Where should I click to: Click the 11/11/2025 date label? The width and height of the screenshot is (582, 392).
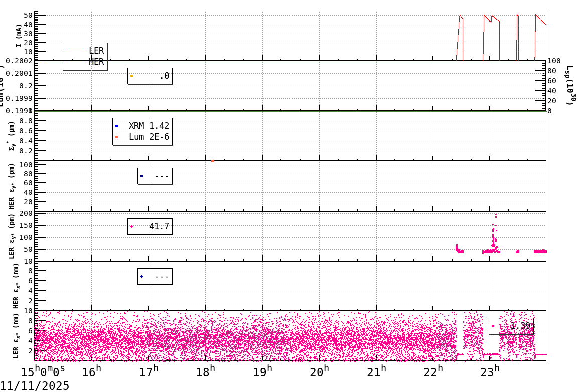point(35,385)
